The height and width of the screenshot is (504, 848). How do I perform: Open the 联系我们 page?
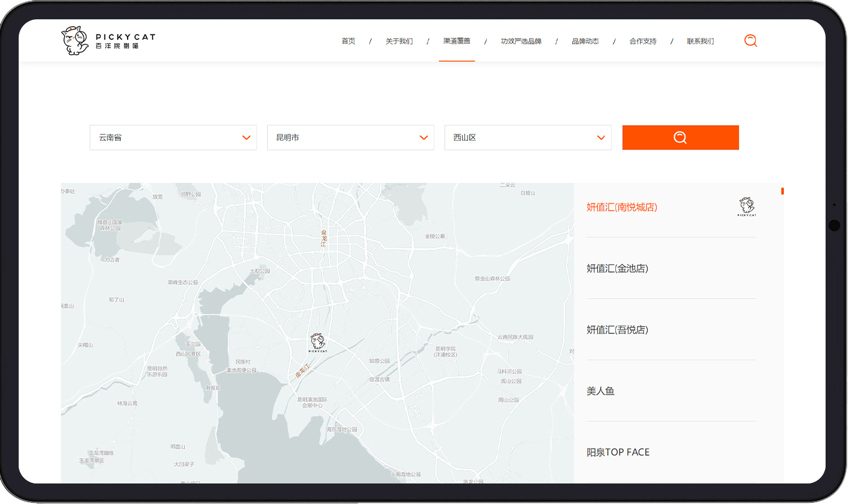tap(700, 41)
